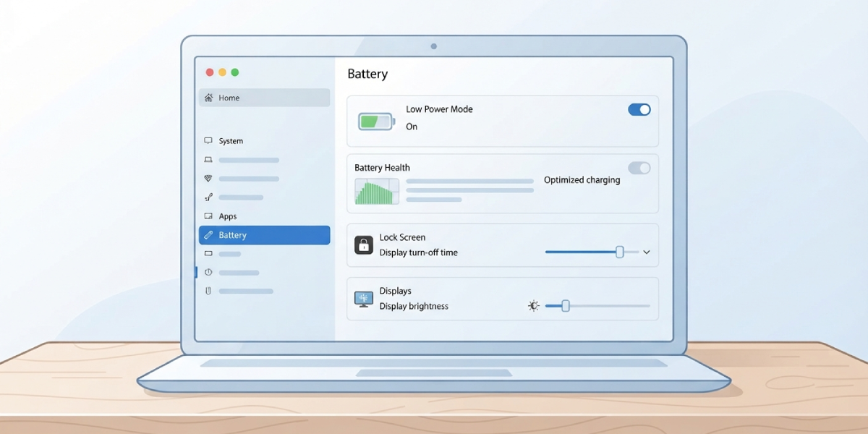
Task: Expand the Display turn-off time chevron
Action: (647, 252)
